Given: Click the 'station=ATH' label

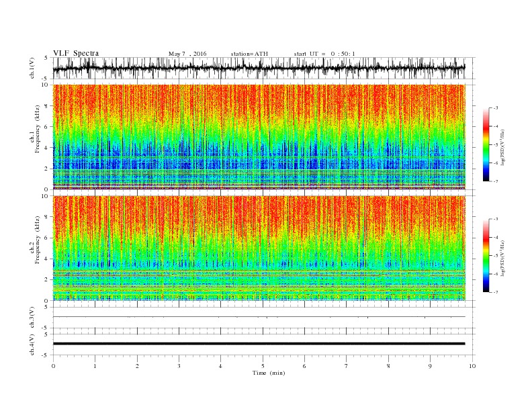Looking at the screenshot, I should coord(249,54).
